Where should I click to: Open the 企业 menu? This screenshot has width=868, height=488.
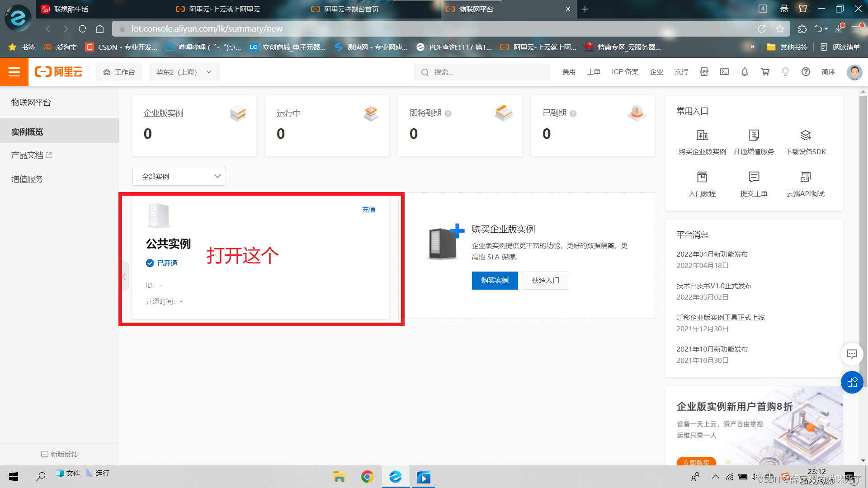click(656, 72)
